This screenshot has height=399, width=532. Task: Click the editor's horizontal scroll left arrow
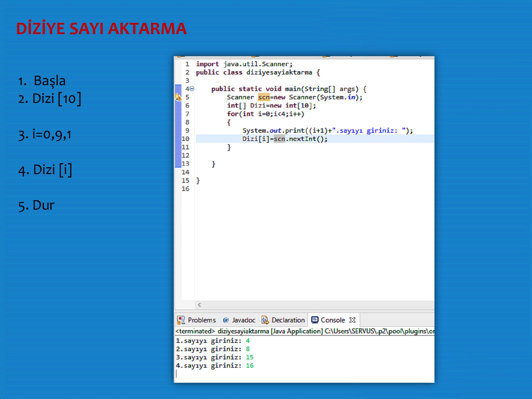click(x=199, y=305)
